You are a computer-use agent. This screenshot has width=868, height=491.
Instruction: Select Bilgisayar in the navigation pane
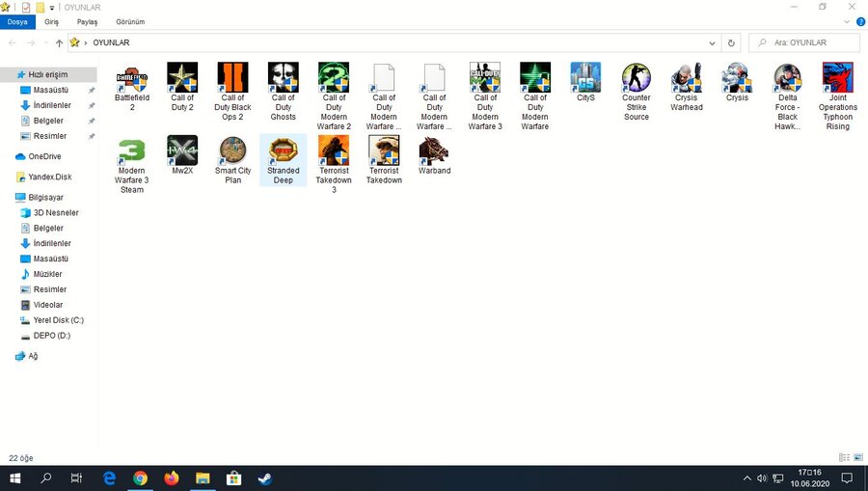(x=45, y=197)
